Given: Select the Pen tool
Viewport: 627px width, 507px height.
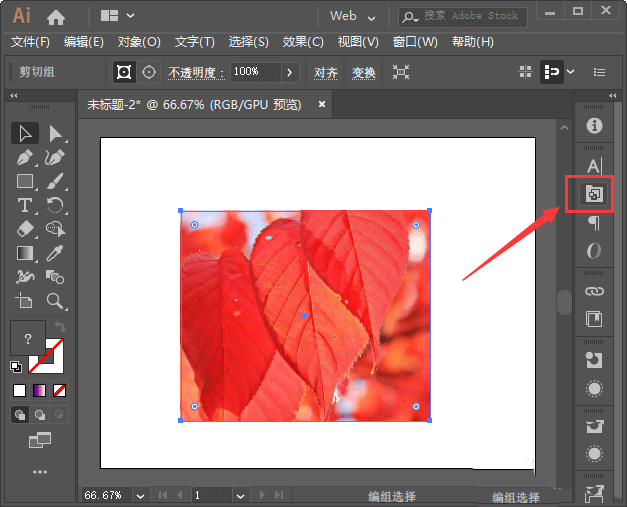Looking at the screenshot, I should coord(26,158).
